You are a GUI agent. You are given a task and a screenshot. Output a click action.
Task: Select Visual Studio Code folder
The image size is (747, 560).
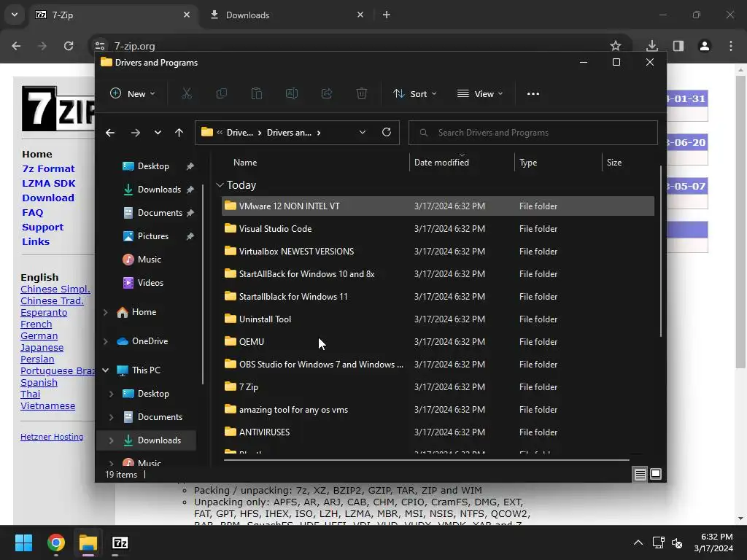click(x=438, y=228)
